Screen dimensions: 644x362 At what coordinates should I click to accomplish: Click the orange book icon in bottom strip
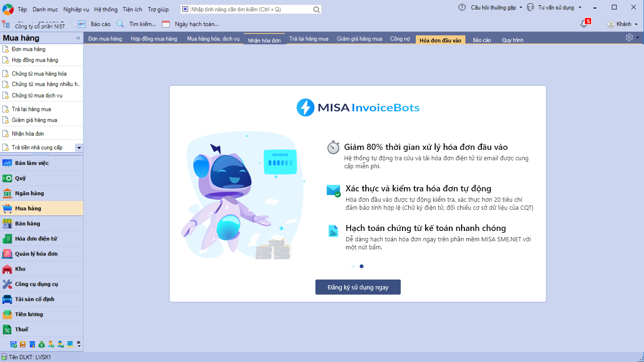(23, 345)
